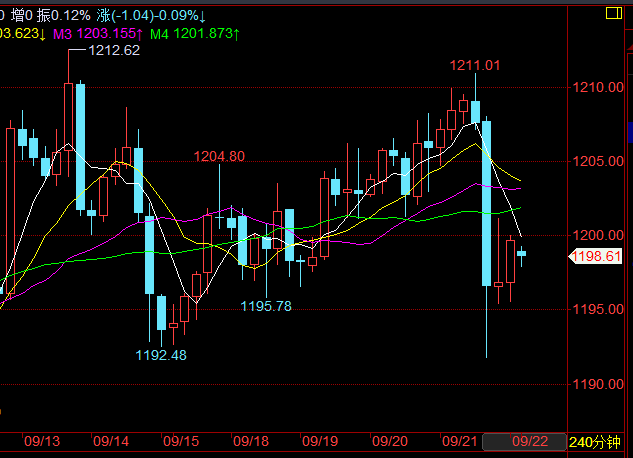Click the 振0.12% amplitude readout

(64, 16)
